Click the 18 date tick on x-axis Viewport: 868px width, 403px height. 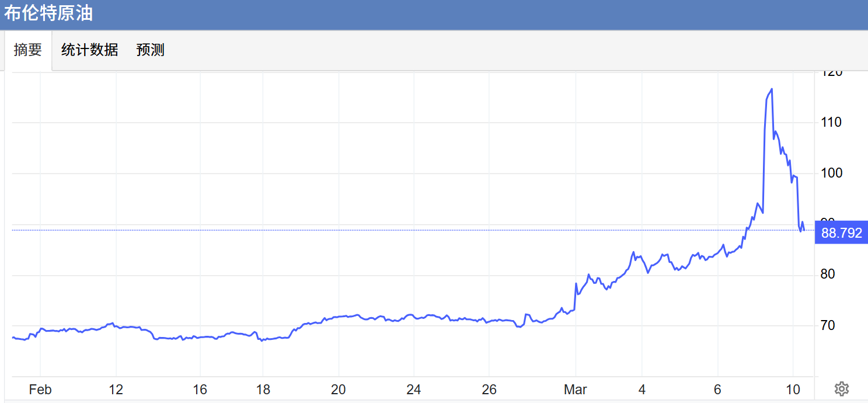[x=263, y=390]
